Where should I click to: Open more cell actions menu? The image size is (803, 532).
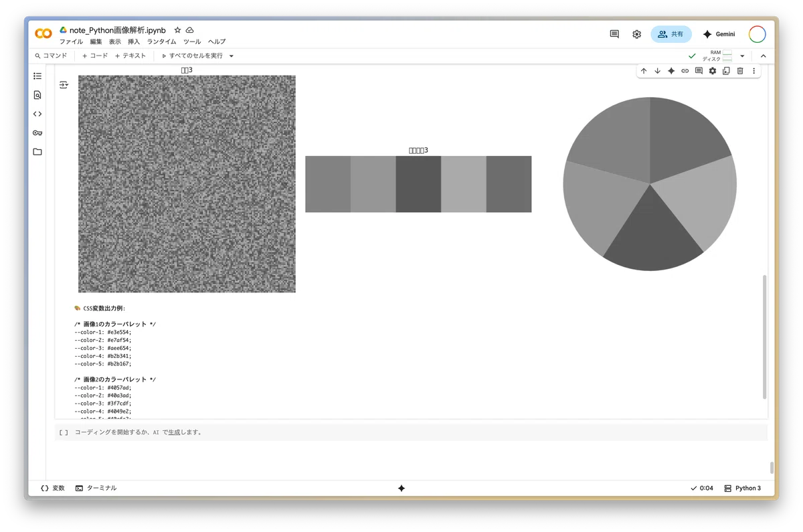tap(753, 71)
